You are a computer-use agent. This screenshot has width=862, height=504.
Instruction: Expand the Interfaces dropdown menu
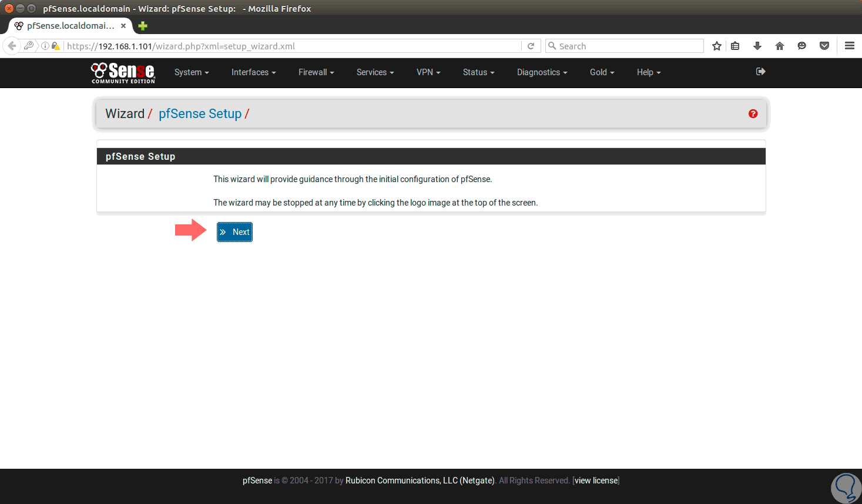(253, 72)
